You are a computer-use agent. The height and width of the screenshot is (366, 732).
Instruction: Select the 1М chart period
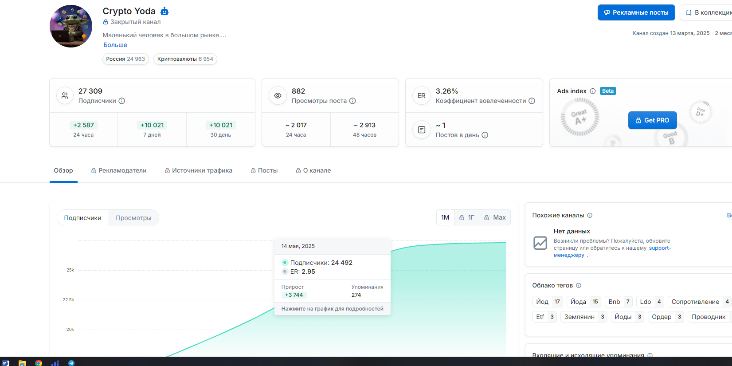[445, 218]
